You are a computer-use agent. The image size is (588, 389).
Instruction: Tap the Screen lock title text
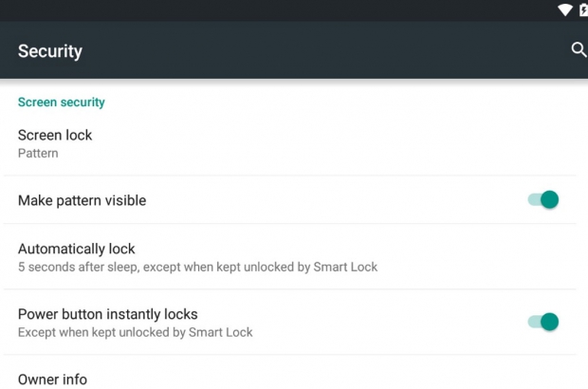55,135
